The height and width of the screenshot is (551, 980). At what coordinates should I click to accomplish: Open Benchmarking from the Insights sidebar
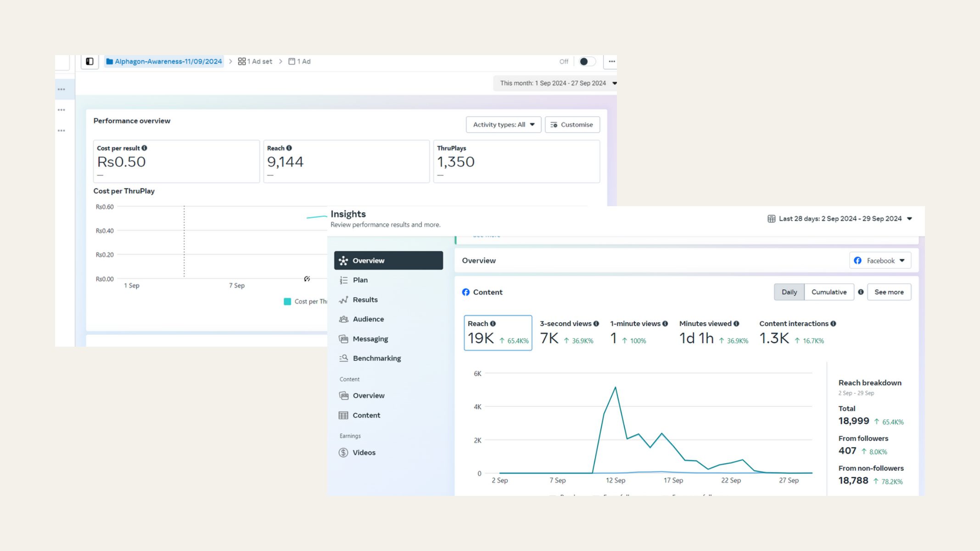coord(376,358)
